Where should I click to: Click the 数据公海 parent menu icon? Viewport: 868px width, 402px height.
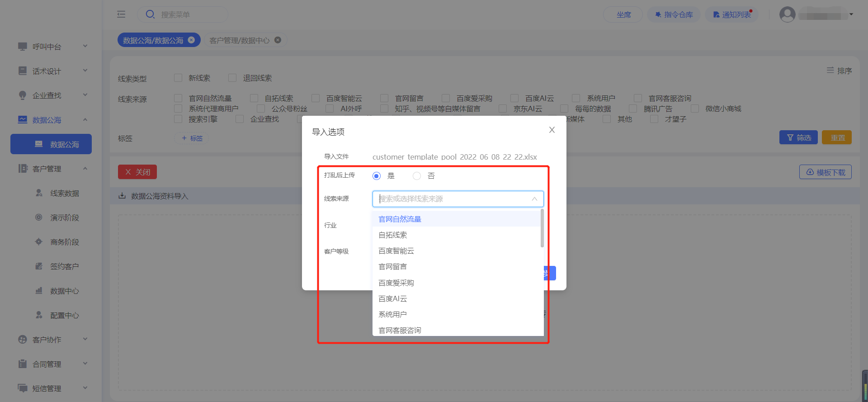coord(23,120)
